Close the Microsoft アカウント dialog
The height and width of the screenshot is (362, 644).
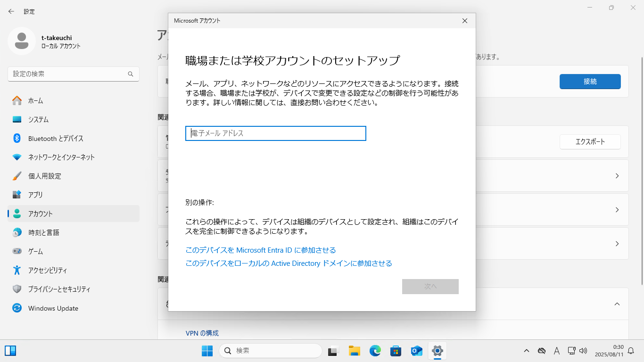[x=465, y=21]
